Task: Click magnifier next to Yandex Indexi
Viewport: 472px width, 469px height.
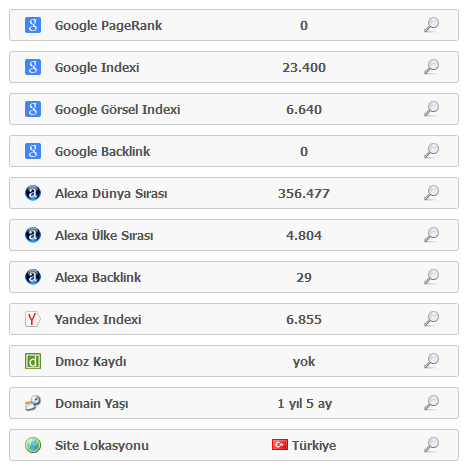Action: 432,319
